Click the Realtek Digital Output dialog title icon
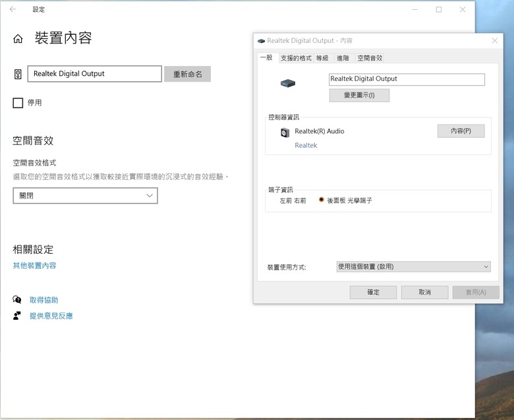The width and height of the screenshot is (514, 420). click(261, 41)
